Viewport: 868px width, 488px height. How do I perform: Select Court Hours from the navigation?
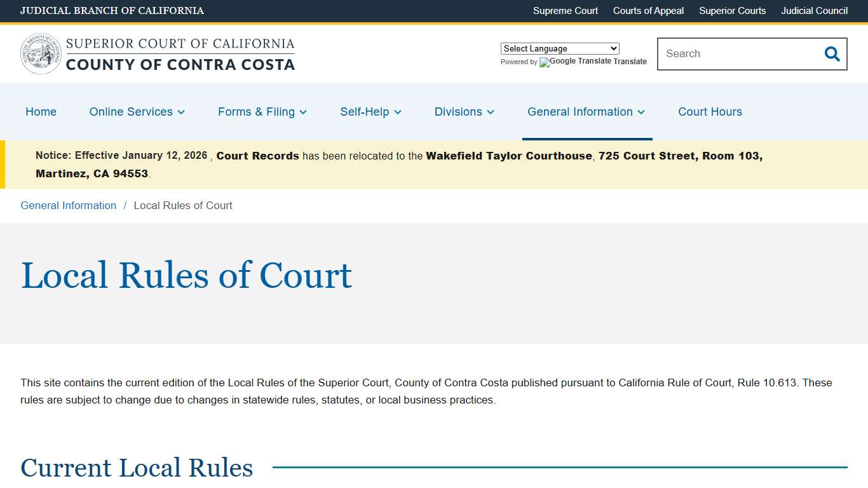click(710, 112)
